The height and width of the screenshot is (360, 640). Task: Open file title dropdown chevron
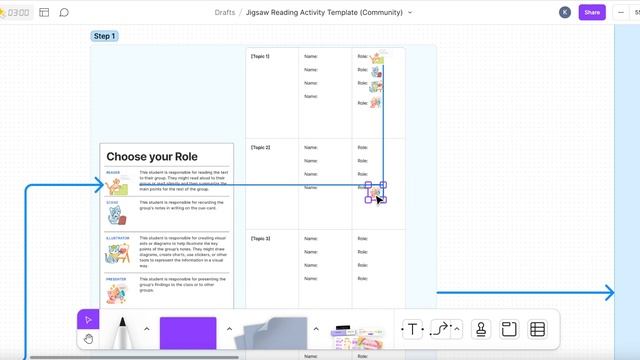click(410, 13)
